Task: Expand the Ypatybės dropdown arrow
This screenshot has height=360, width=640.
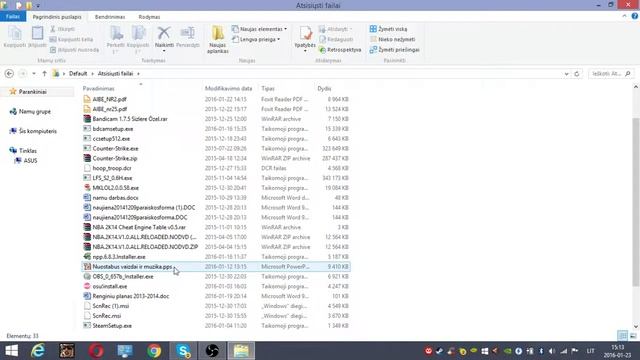Action: click(305, 51)
